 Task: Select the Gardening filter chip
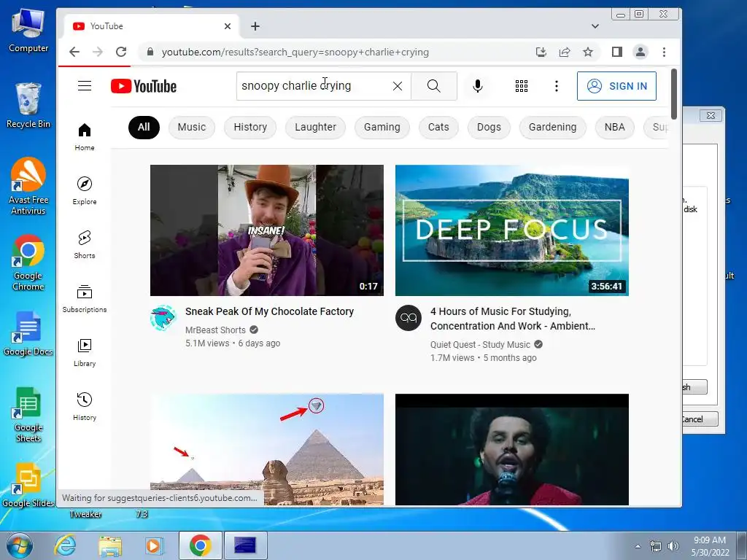[x=553, y=127]
